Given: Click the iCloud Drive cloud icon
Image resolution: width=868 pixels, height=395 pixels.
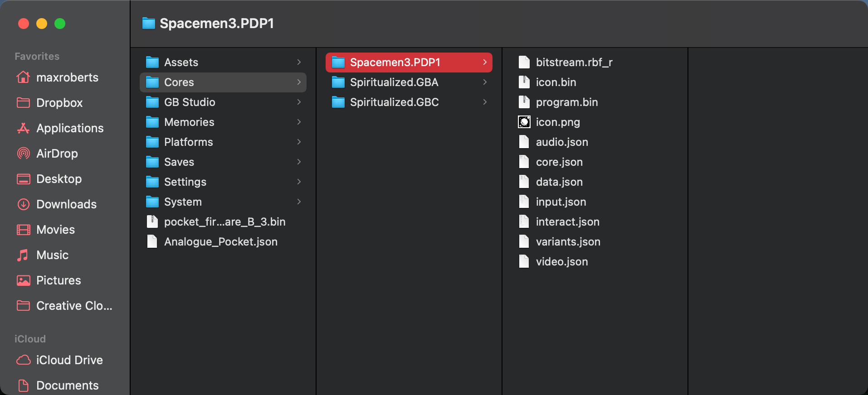Looking at the screenshot, I should (x=23, y=360).
